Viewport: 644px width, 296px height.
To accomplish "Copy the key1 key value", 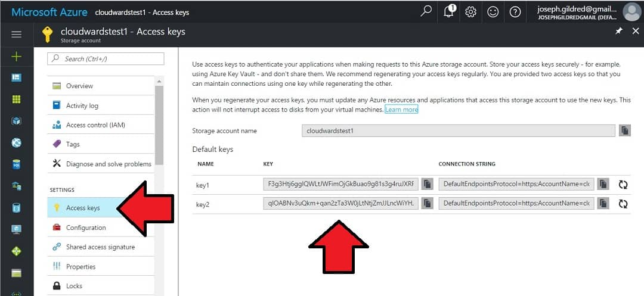I will click(x=428, y=184).
